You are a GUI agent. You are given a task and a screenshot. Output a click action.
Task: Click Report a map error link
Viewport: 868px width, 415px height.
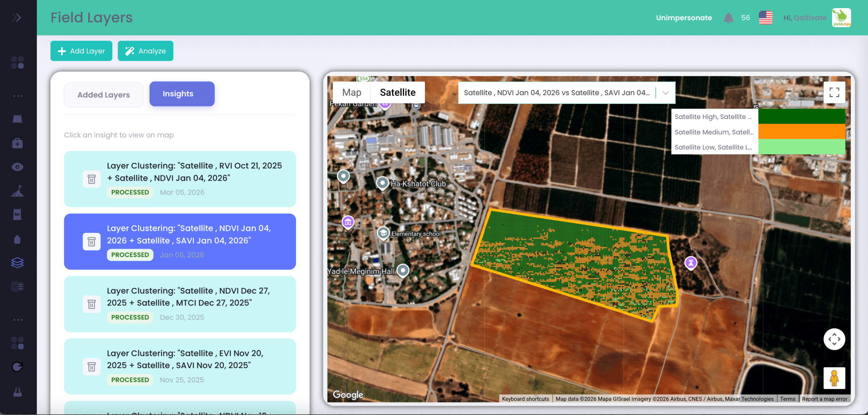(x=825, y=399)
